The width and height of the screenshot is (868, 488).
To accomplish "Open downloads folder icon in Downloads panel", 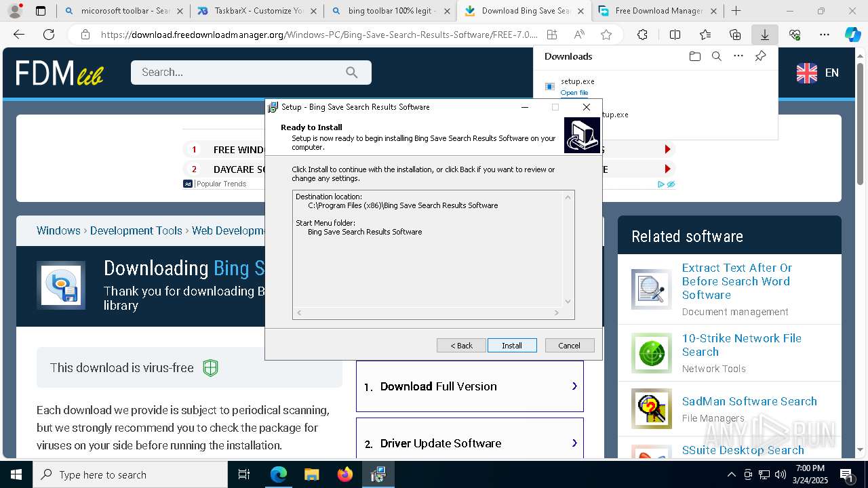I will tap(694, 56).
